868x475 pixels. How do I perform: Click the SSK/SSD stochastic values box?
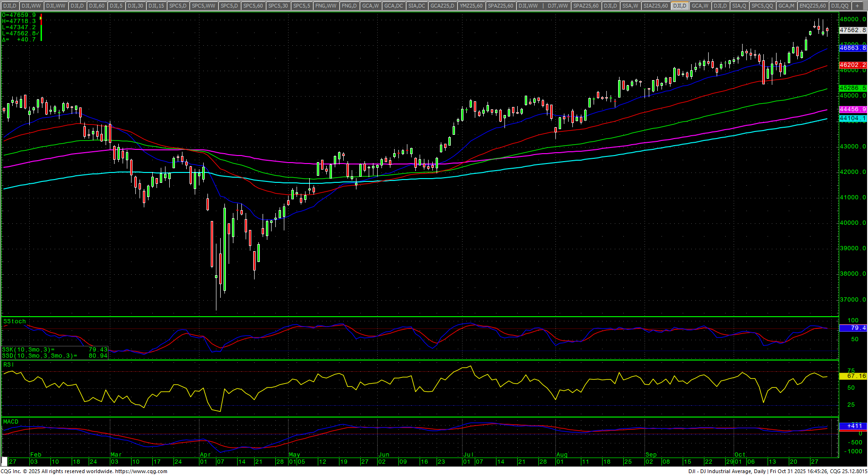pyautogui.click(x=55, y=352)
